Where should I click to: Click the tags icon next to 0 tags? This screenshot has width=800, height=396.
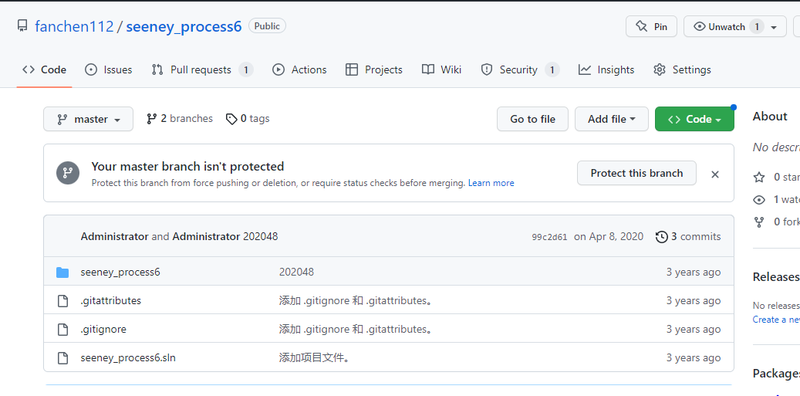click(x=231, y=119)
